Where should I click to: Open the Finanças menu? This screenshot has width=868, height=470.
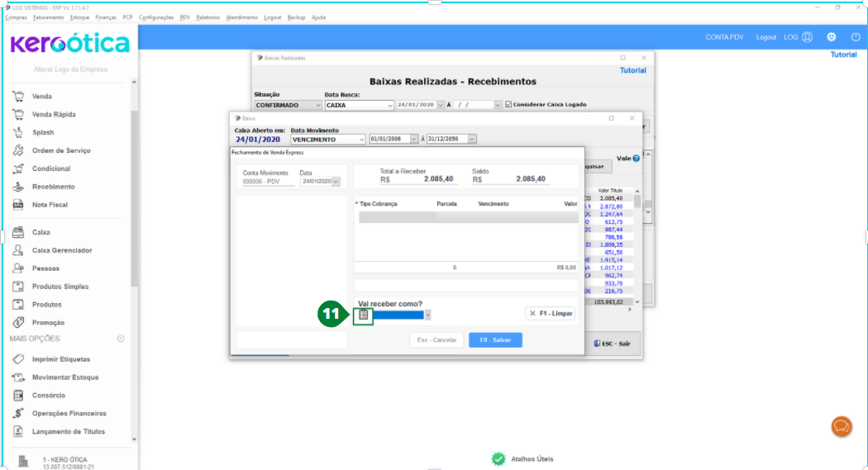[106, 17]
